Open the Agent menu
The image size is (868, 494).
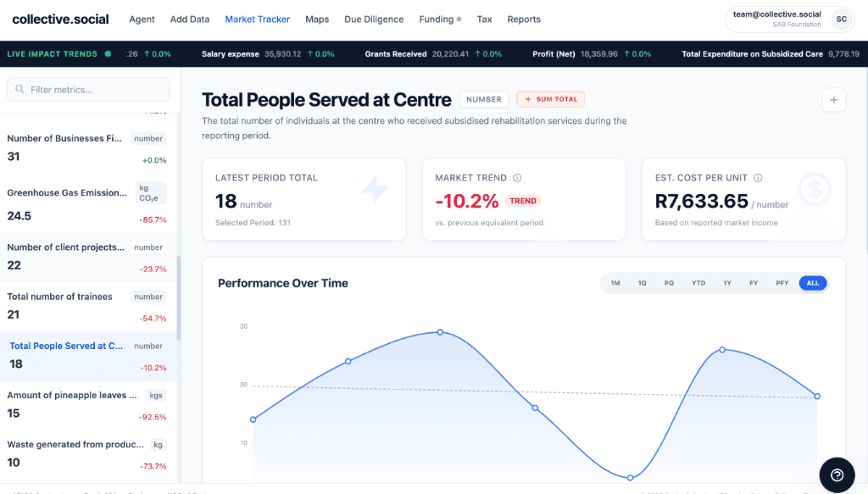click(142, 19)
